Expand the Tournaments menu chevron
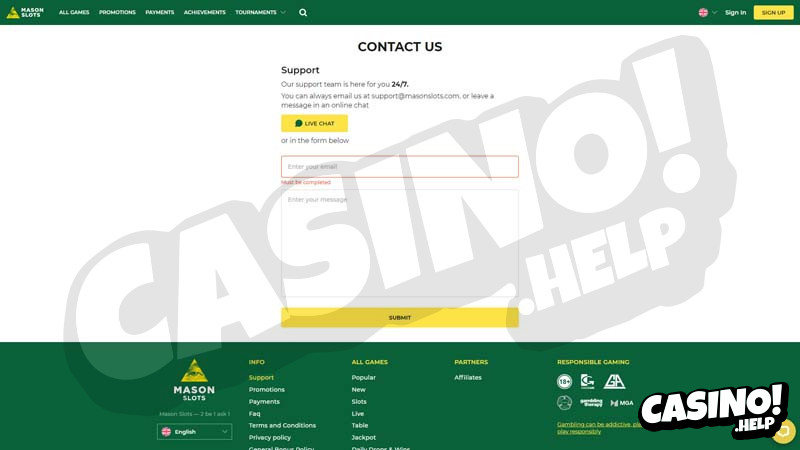The height and width of the screenshot is (450, 800). tap(283, 12)
